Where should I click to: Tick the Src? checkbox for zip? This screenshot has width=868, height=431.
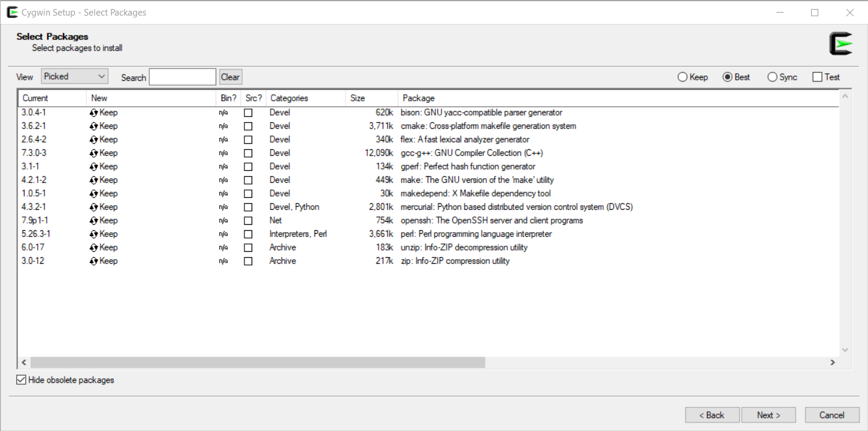(248, 261)
